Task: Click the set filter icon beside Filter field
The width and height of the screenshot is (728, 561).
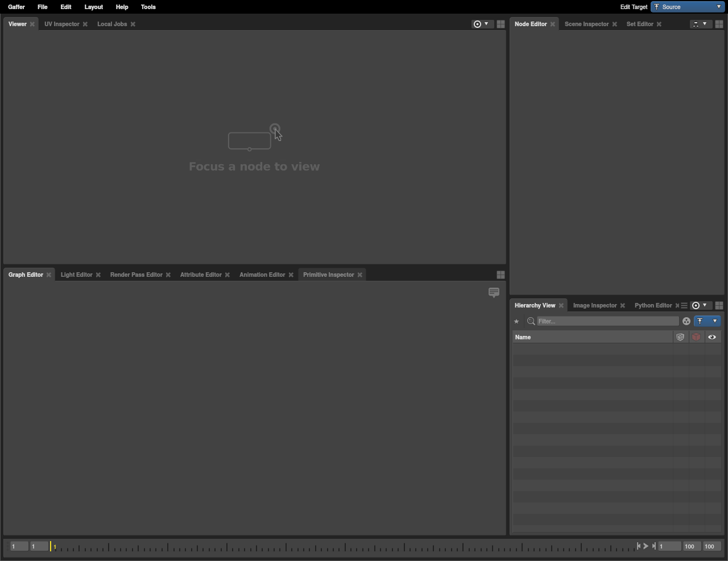Action: click(686, 322)
